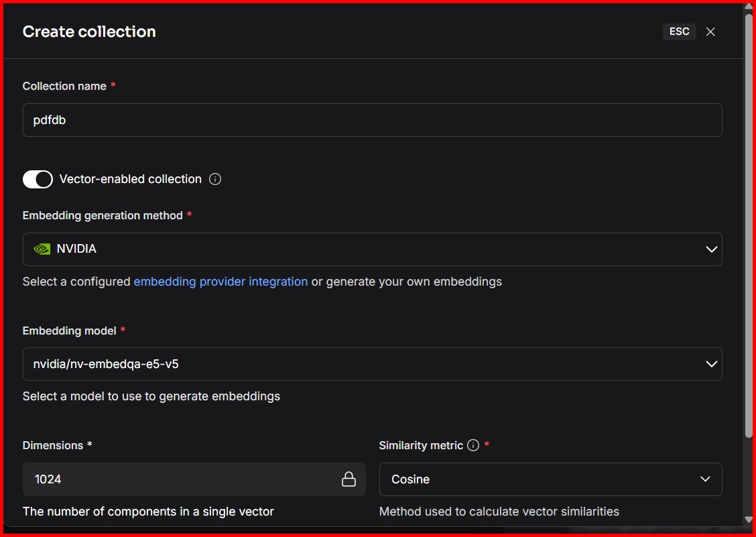756x537 pixels.
Task: Click the NVIDIA logo icon in dropdown
Action: click(x=42, y=249)
